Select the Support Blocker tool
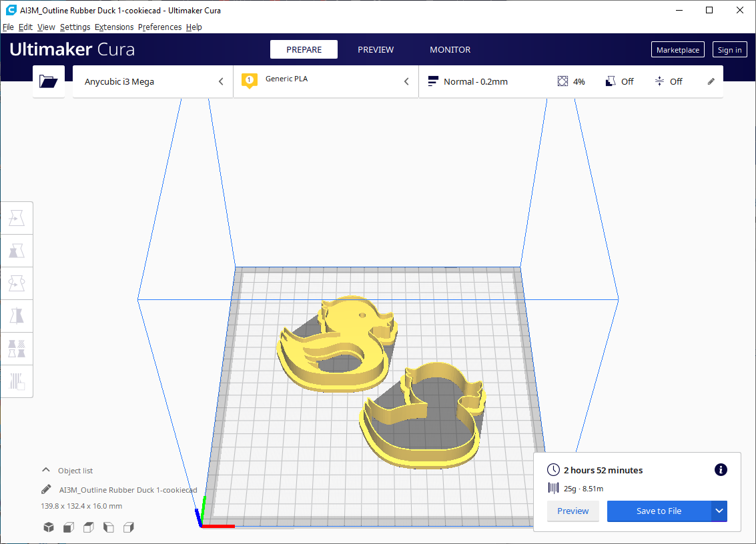The width and height of the screenshot is (756, 544). 17,381
